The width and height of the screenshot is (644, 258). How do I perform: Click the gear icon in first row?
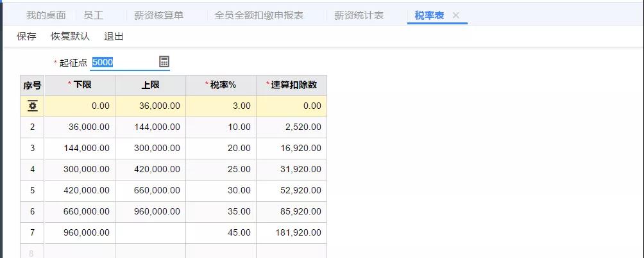33,106
